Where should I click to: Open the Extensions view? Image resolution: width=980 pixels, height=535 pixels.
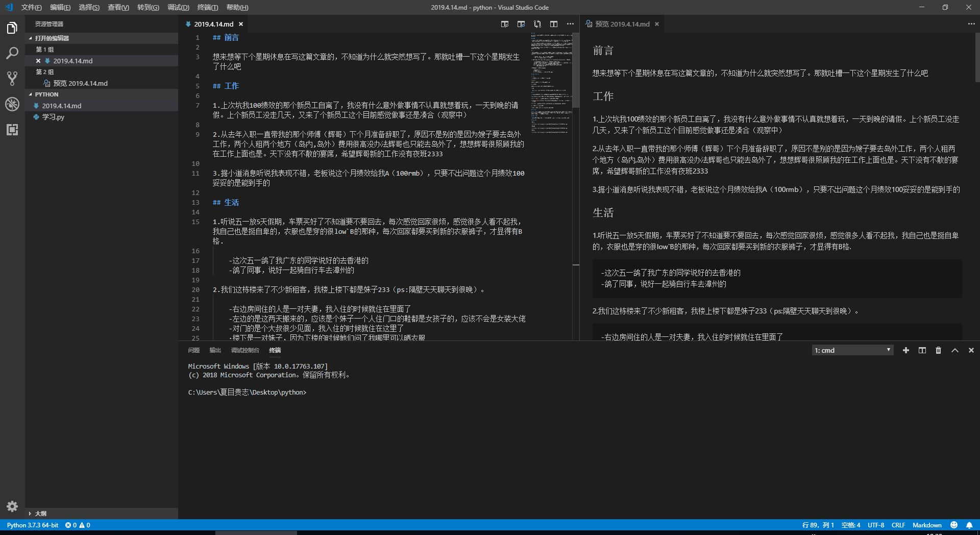(x=12, y=130)
